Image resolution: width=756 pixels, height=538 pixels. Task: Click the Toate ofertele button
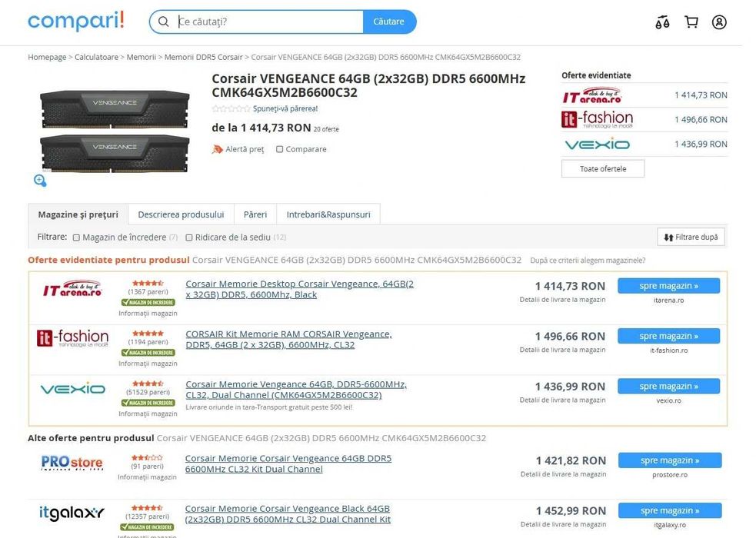(603, 168)
